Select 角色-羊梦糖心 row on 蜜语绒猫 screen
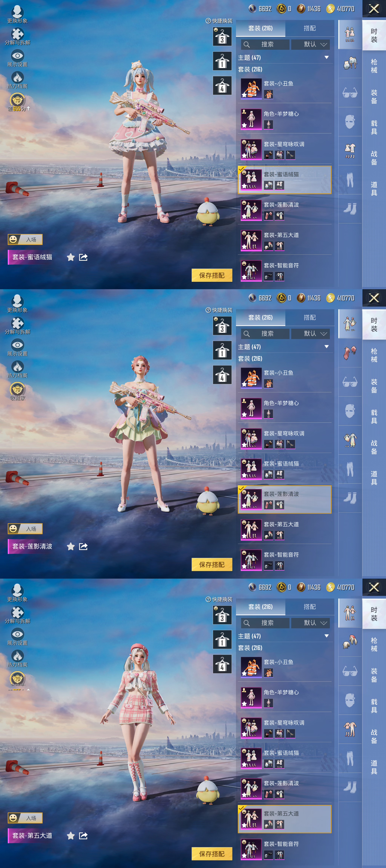Screen dimensions: 386x868 pos(285,119)
